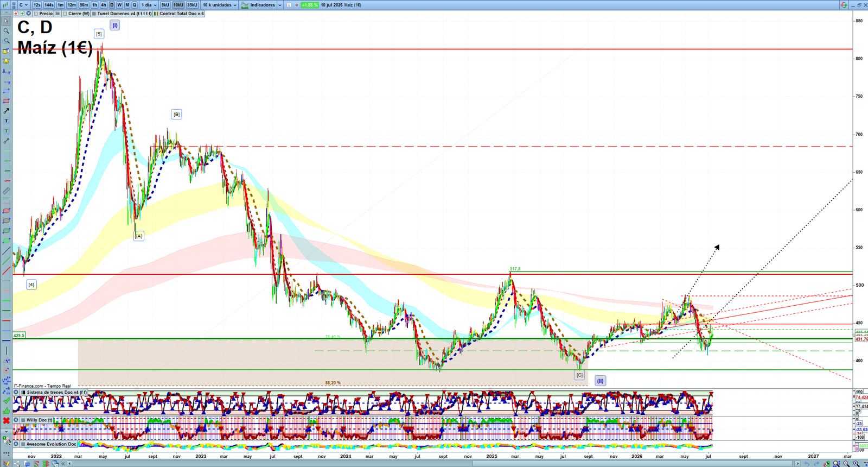Viewport: 868px width, 467px height.
Task: Expand the Indicadores dropdown arrow
Action: [280, 5]
